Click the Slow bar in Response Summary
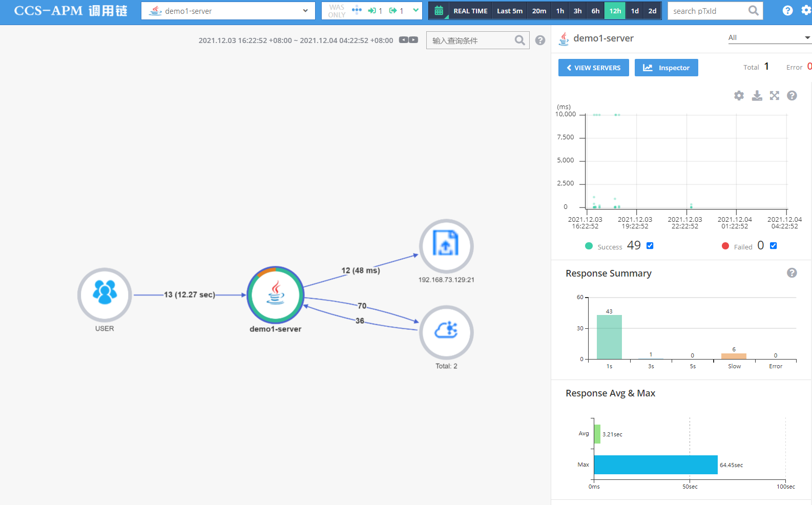 coord(734,356)
